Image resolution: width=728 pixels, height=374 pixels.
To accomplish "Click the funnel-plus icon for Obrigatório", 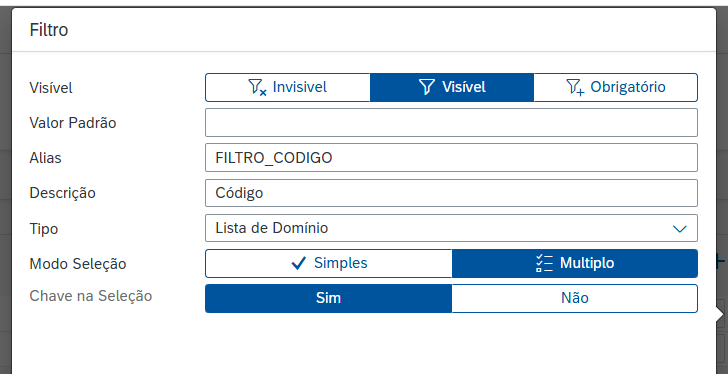I will point(575,87).
